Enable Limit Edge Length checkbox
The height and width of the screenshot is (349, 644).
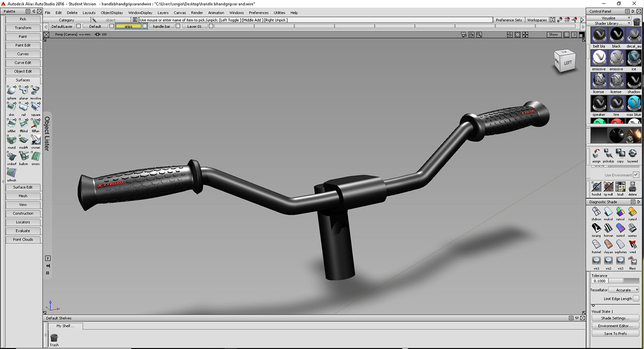pos(636,298)
